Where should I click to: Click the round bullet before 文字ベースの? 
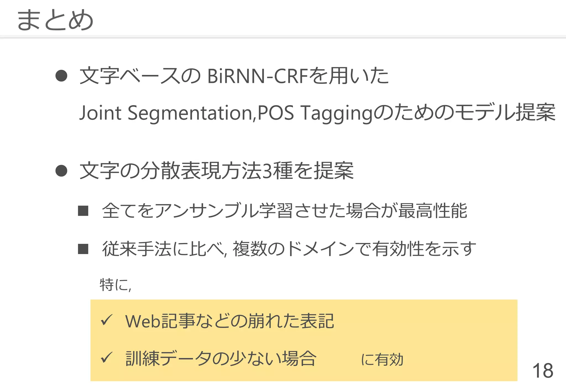(61, 76)
